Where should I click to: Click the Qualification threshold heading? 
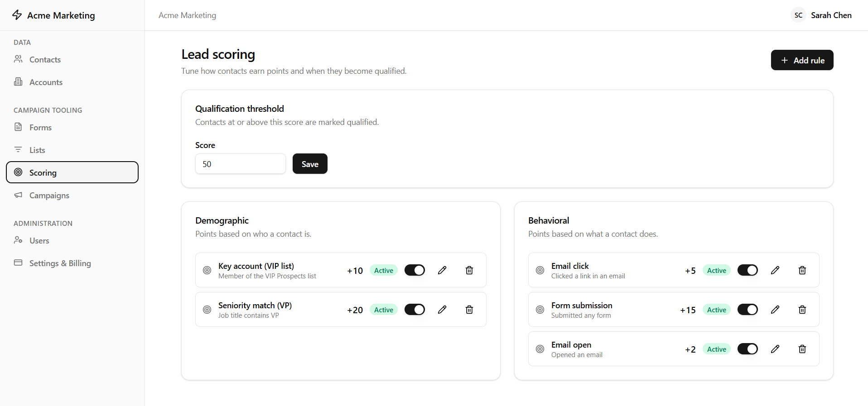point(240,109)
